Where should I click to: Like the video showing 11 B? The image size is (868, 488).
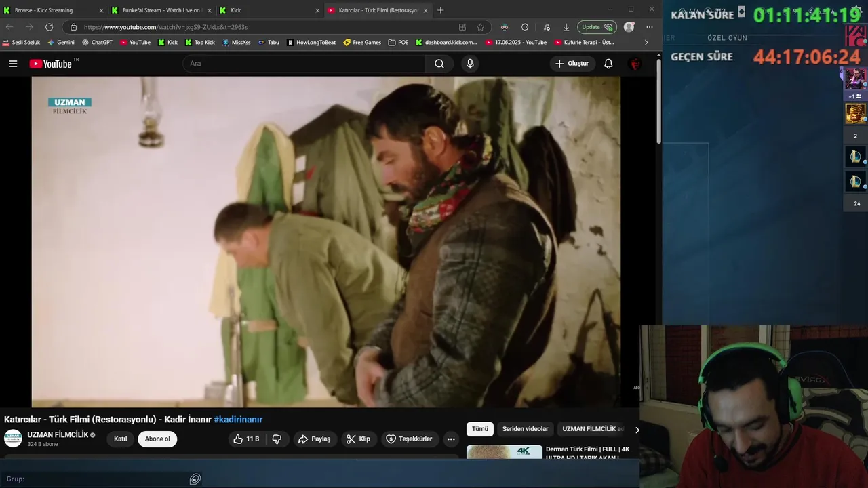pyautogui.click(x=245, y=439)
